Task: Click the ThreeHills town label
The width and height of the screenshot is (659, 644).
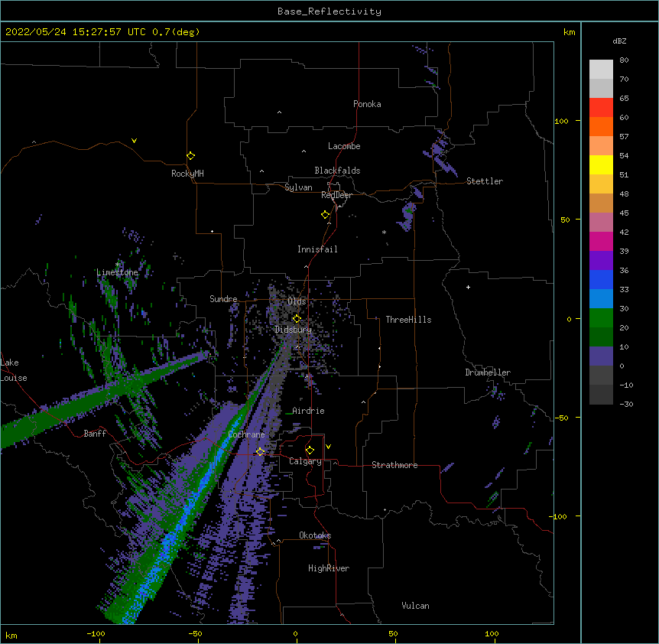Action: pyautogui.click(x=408, y=320)
